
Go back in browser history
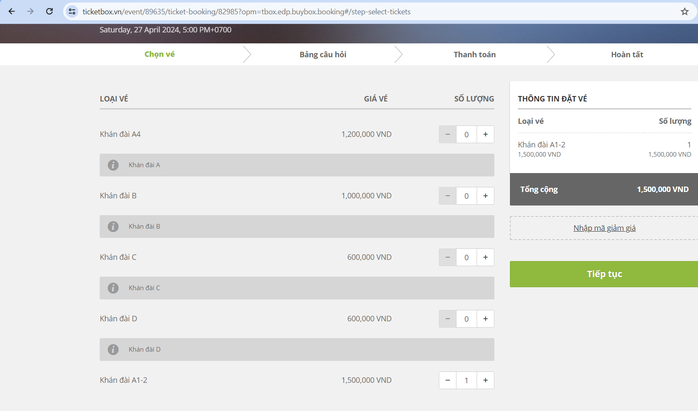[x=12, y=12]
